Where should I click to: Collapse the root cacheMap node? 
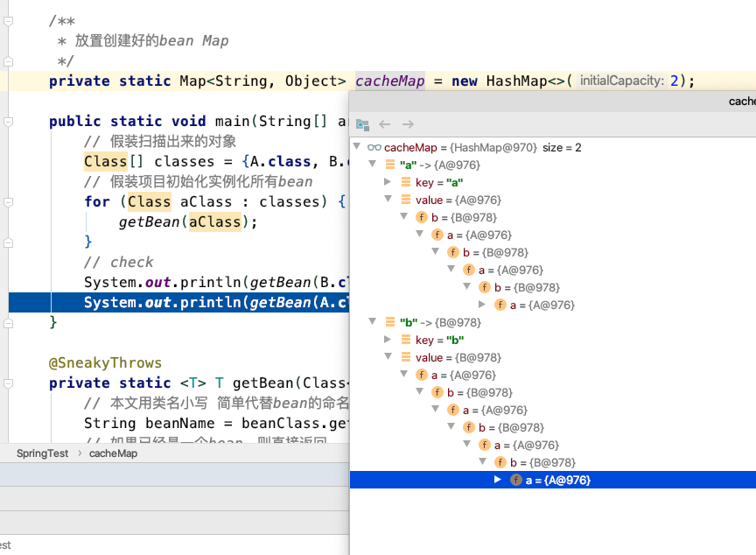[x=357, y=148]
